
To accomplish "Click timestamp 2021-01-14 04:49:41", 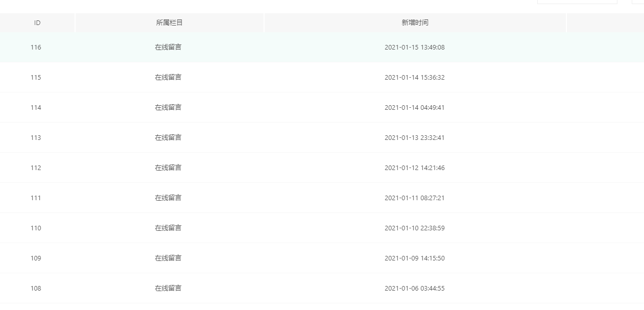I will [x=415, y=108].
